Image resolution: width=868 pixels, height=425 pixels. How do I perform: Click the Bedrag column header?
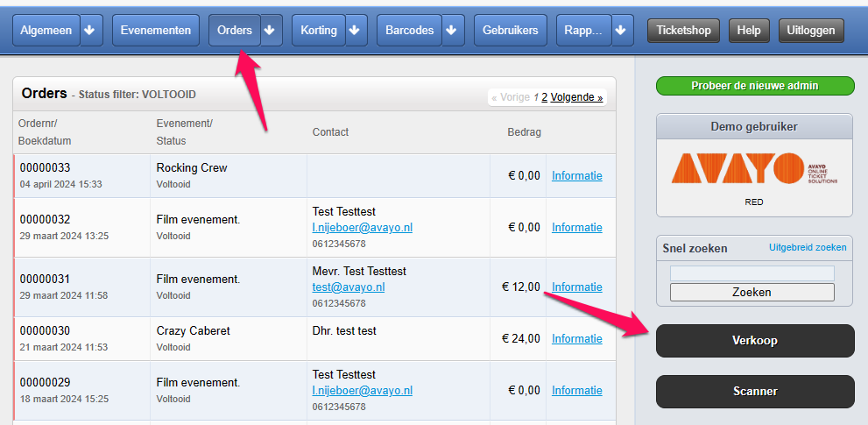pos(525,132)
